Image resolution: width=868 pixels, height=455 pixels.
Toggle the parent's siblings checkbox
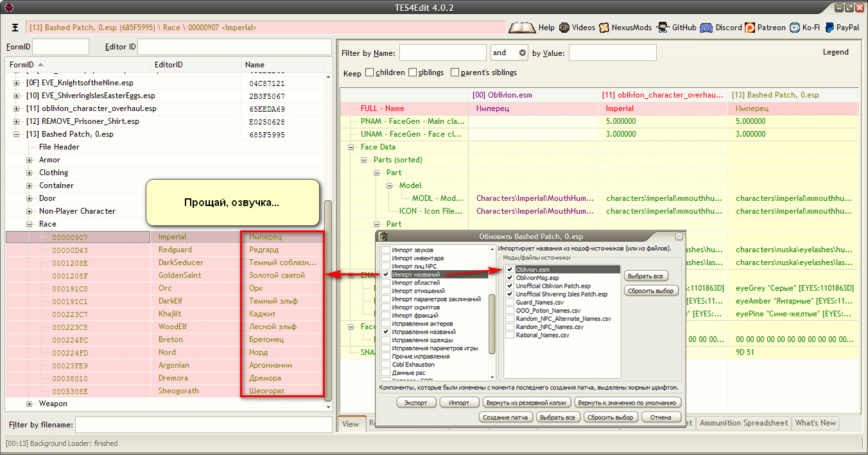tap(455, 73)
